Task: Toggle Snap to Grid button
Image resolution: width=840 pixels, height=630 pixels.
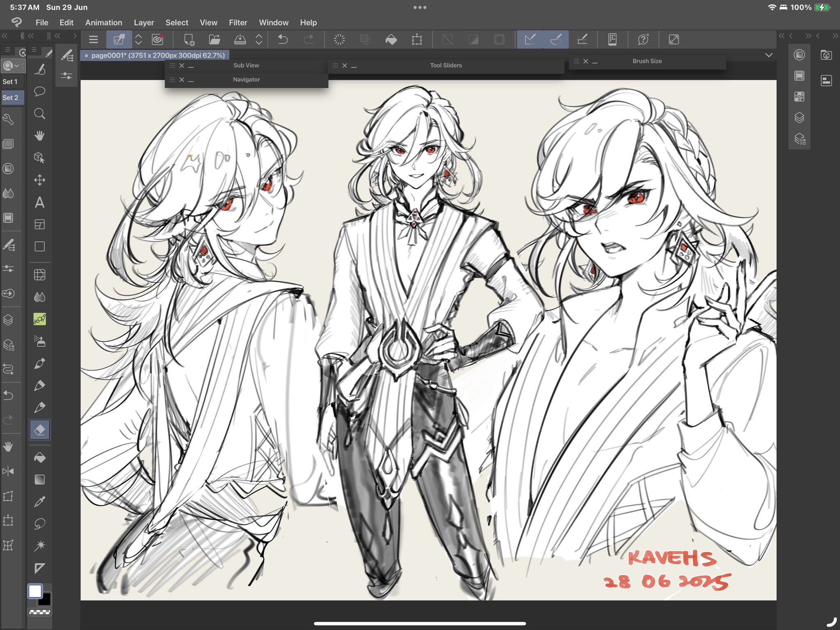Action: (582, 39)
